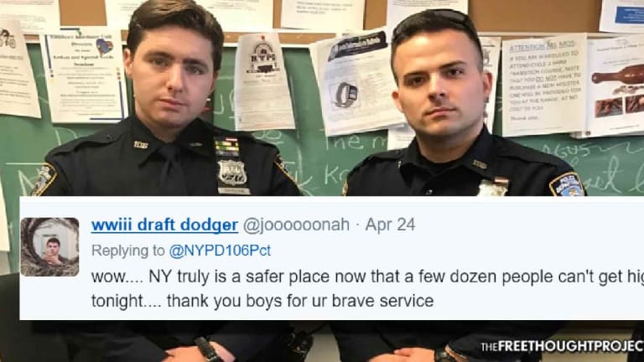Click the "ATTENTION ALL MOS" notice
This screenshot has height=362, width=644.
click(544, 85)
